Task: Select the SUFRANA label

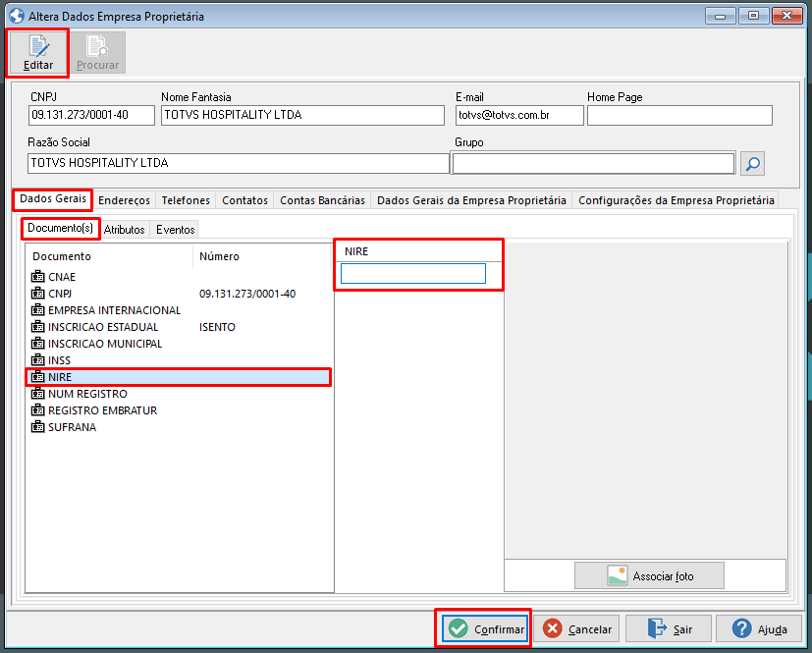Action: [72, 427]
